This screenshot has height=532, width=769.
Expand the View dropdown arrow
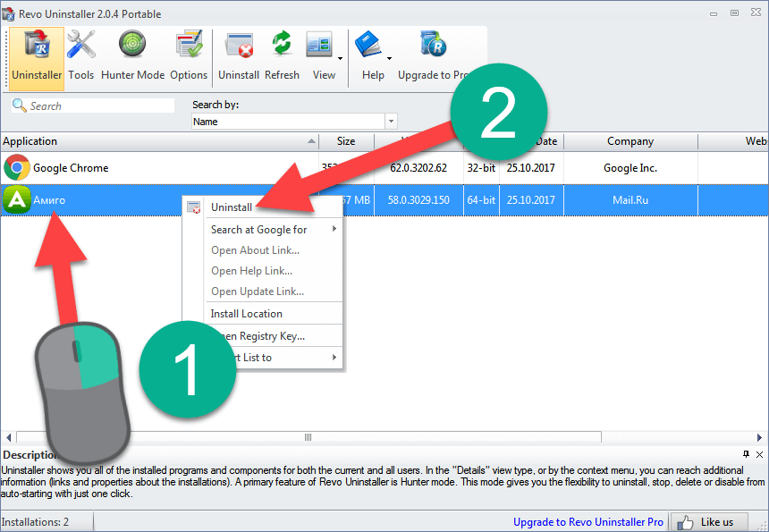pyautogui.click(x=341, y=58)
